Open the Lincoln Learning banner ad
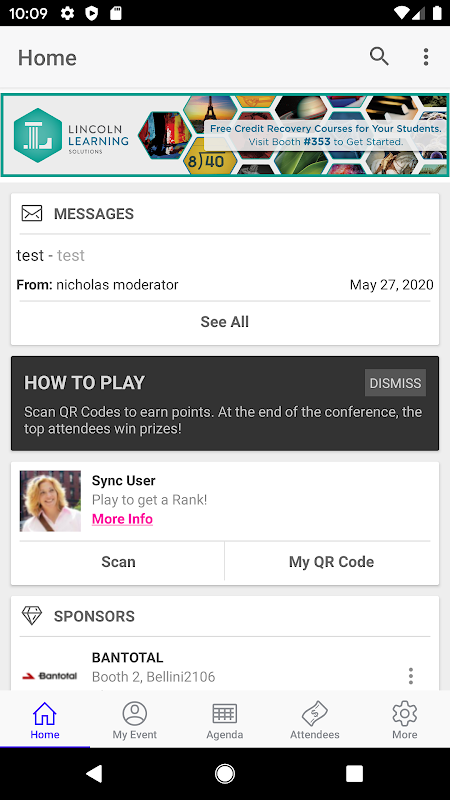 pyautogui.click(x=225, y=135)
